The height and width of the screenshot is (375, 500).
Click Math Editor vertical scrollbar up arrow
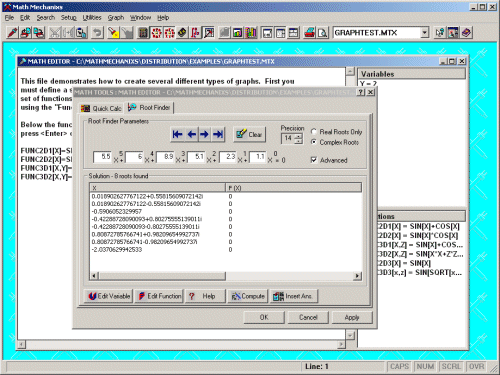350,71
